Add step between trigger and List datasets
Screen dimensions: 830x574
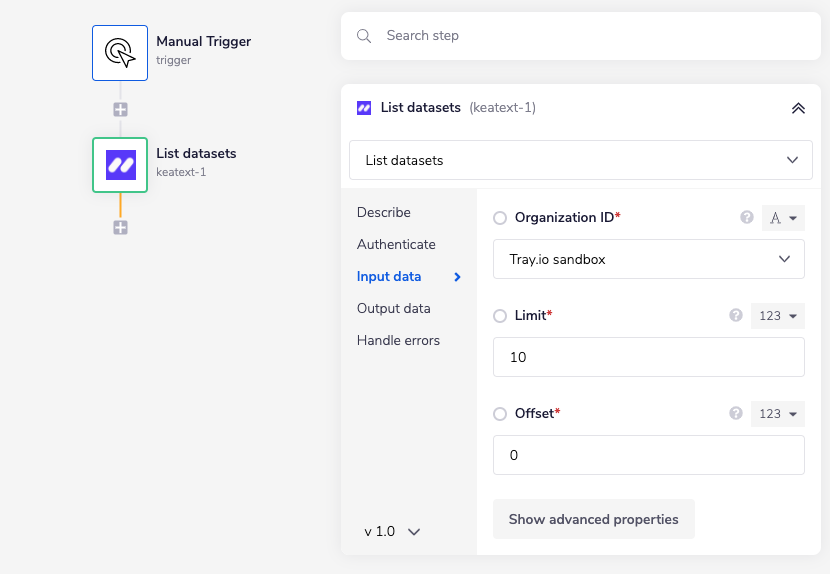tap(120, 109)
